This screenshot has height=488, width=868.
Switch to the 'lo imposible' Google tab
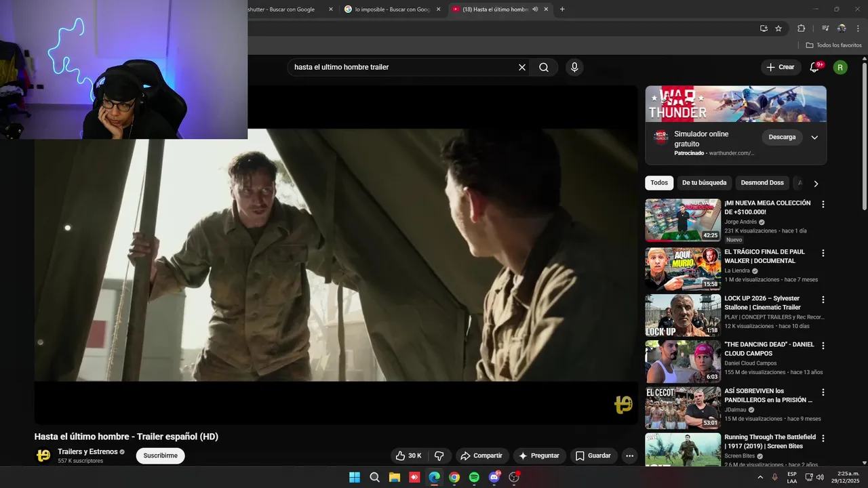tap(393, 9)
